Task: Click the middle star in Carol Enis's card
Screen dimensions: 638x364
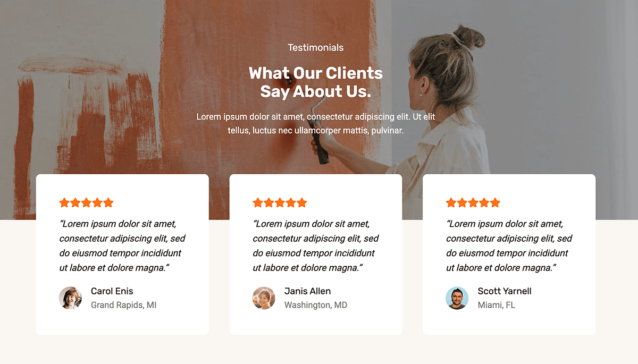Action: pyautogui.click(x=86, y=202)
